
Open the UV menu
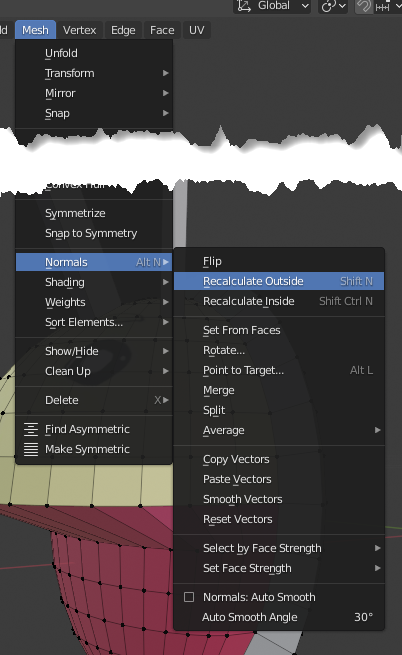[x=196, y=30]
